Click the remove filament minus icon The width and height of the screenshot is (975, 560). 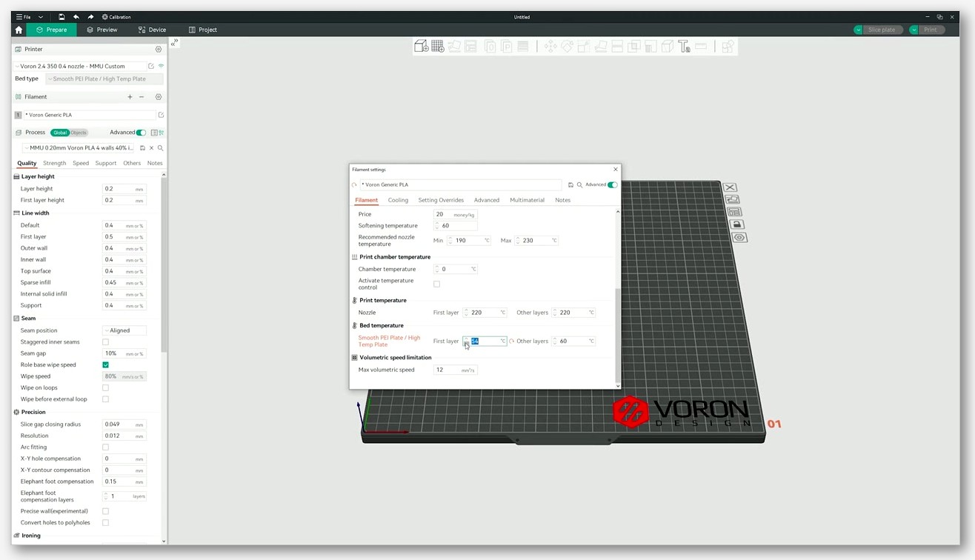pos(142,97)
